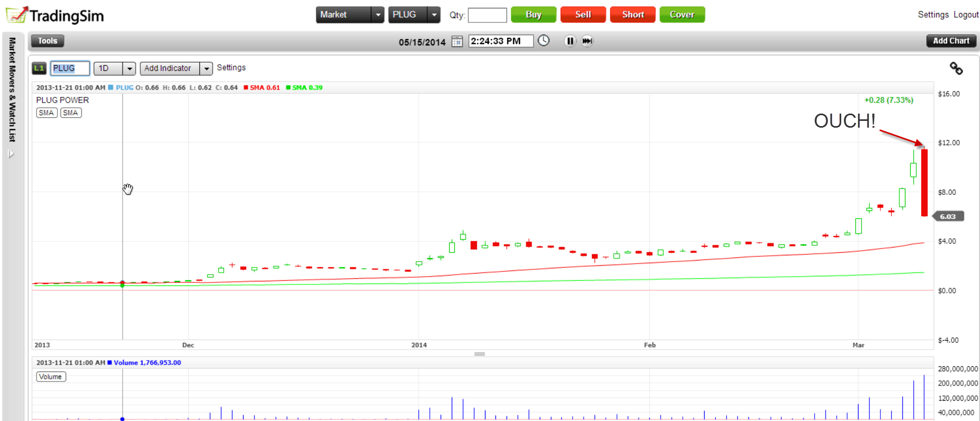Expand the Market Movers & Watch List sidebar
The image size is (980, 421).
click(11, 154)
